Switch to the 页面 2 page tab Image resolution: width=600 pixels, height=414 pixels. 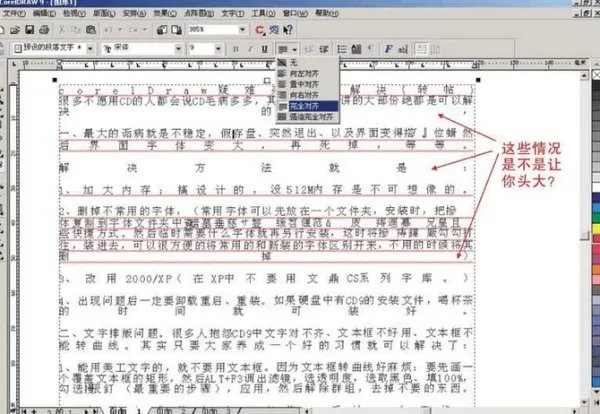(169, 411)
